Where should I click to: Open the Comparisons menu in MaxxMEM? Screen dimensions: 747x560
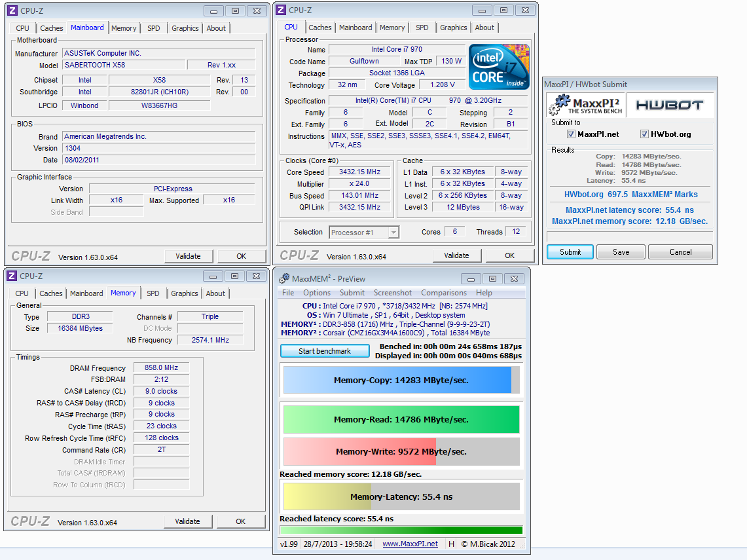pos(444,293)
